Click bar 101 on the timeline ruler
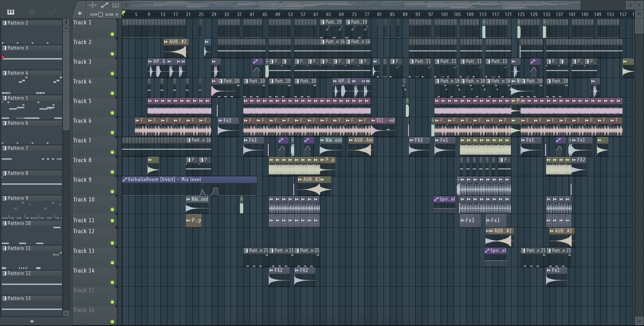The width and height of the screenshot is (644, 326). coord(444,14)
